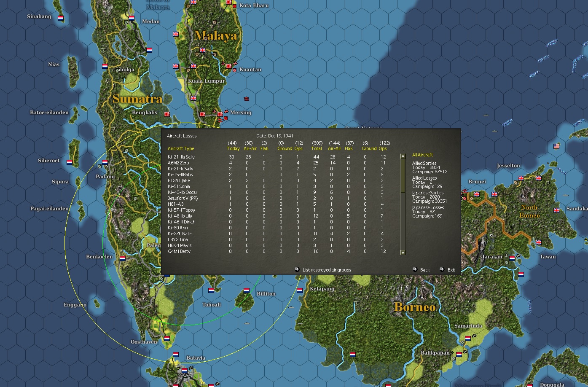Sort by the Total-side Ops header

383,148
